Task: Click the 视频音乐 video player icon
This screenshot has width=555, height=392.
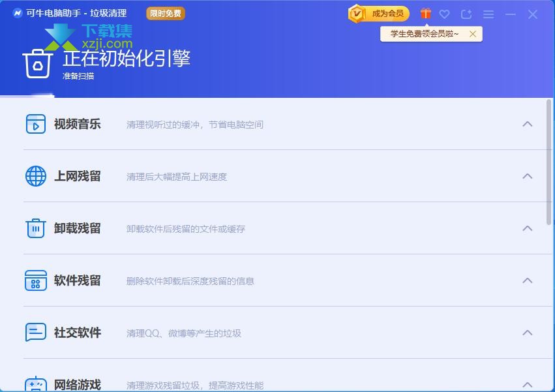Action: (36, 124)
